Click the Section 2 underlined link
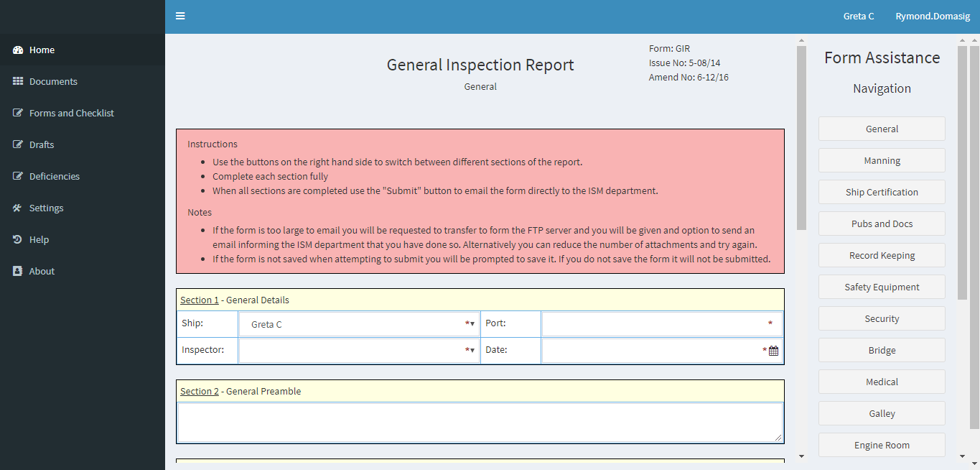The image size is (980, 470). 200,391
